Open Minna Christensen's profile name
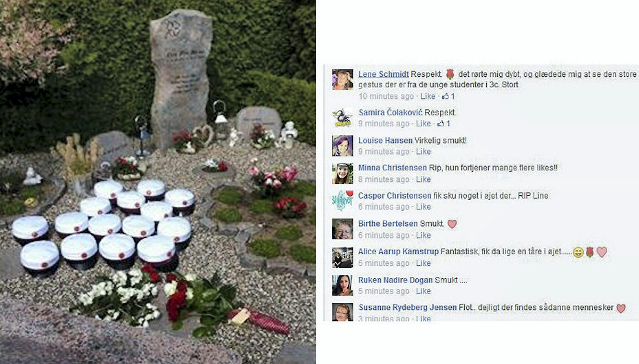This screenshot has width=639, height=364. pyautogui.click(x=392, y=168)
